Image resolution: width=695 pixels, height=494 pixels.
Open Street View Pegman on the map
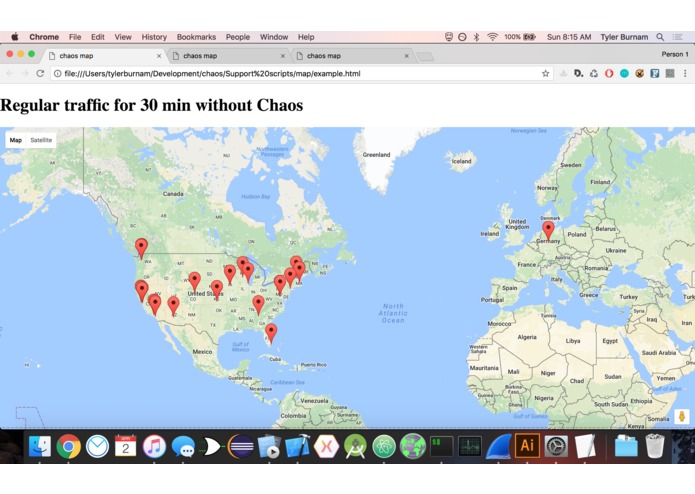click(x=682, y=416)
